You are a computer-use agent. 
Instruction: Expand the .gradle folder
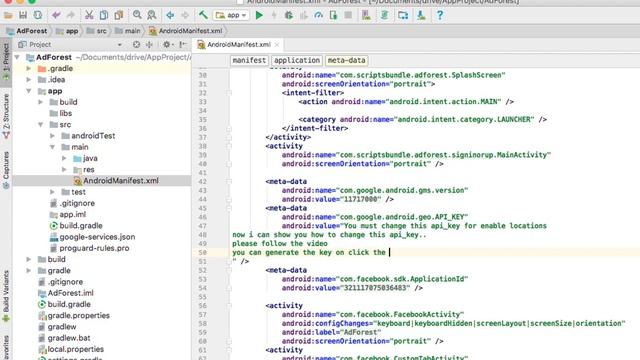pyautogui.click(x=29, y=69)
